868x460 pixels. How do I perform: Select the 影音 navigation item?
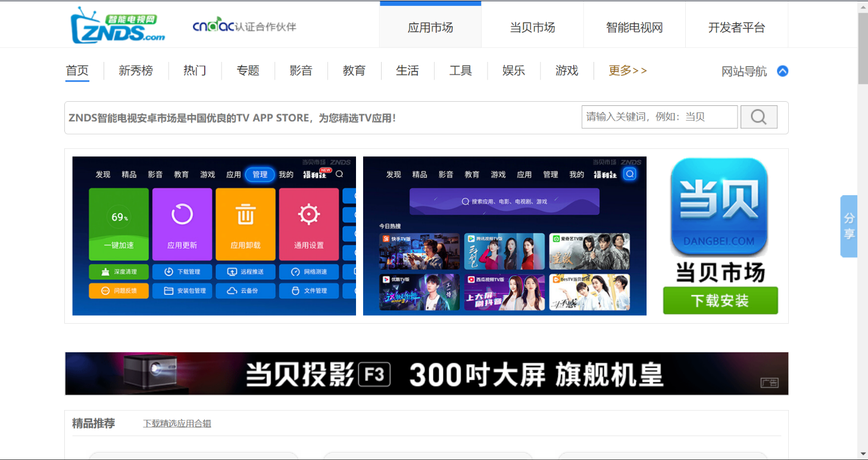(301, 71)
